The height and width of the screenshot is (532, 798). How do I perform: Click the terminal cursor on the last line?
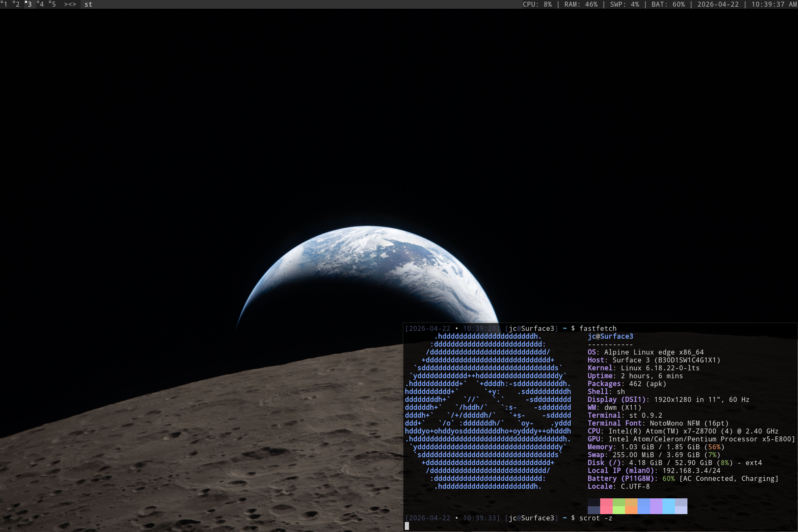click(407, 526)
